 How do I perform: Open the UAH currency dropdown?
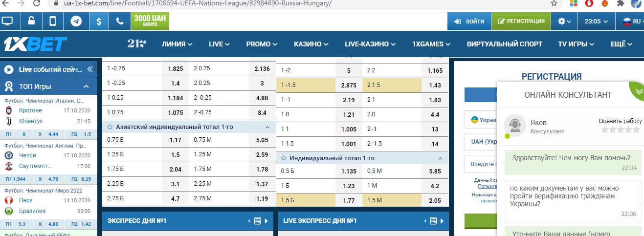coord(481,142)
